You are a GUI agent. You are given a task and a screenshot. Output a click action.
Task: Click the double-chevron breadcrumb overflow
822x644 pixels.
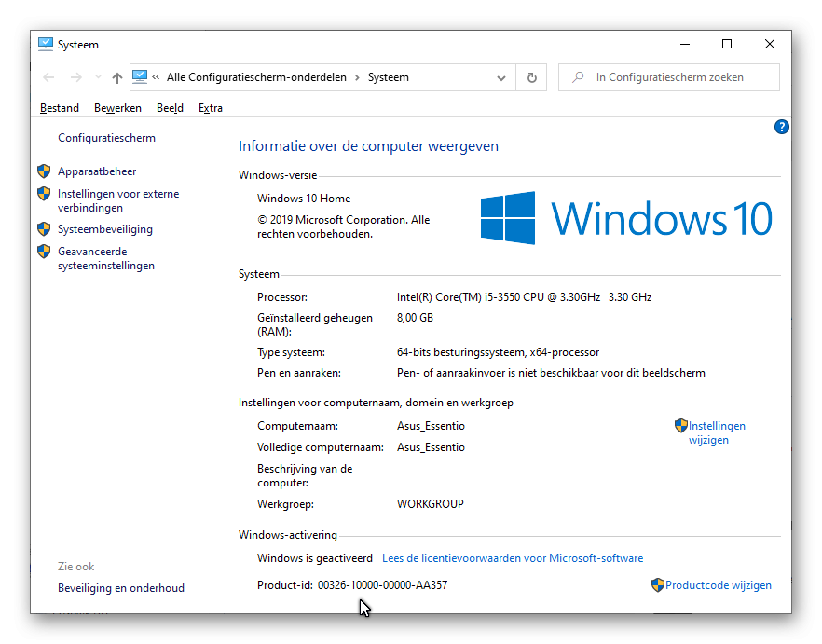coord(156,77)
